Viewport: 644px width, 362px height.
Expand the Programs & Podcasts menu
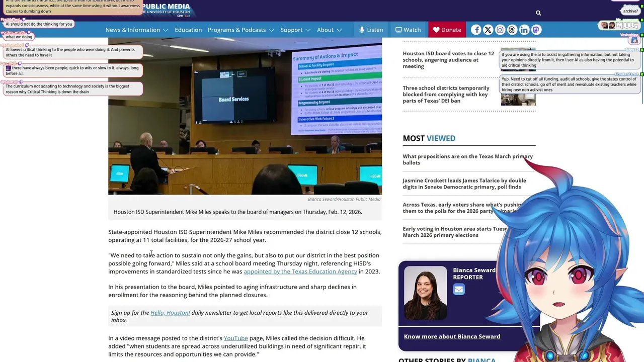pos(241,30)
